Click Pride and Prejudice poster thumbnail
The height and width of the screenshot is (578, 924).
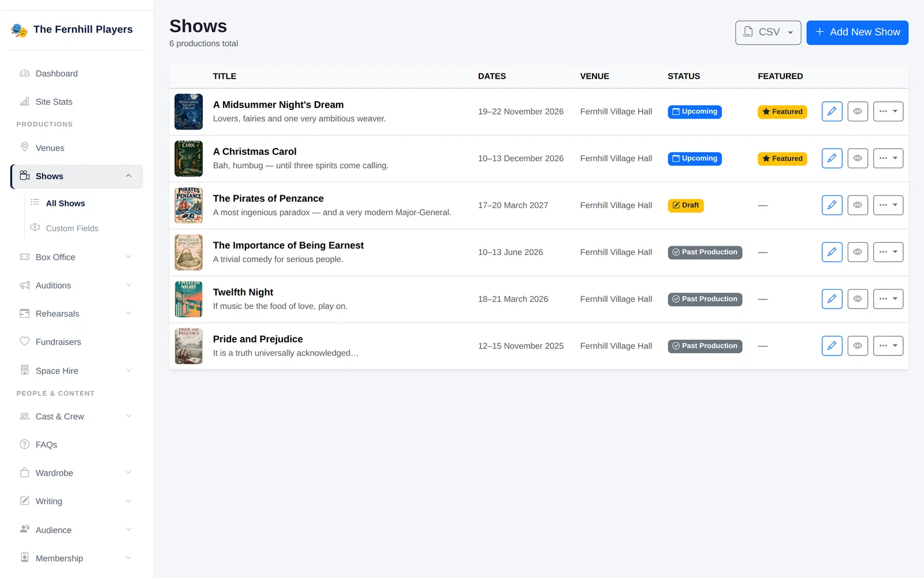[189, 346]
